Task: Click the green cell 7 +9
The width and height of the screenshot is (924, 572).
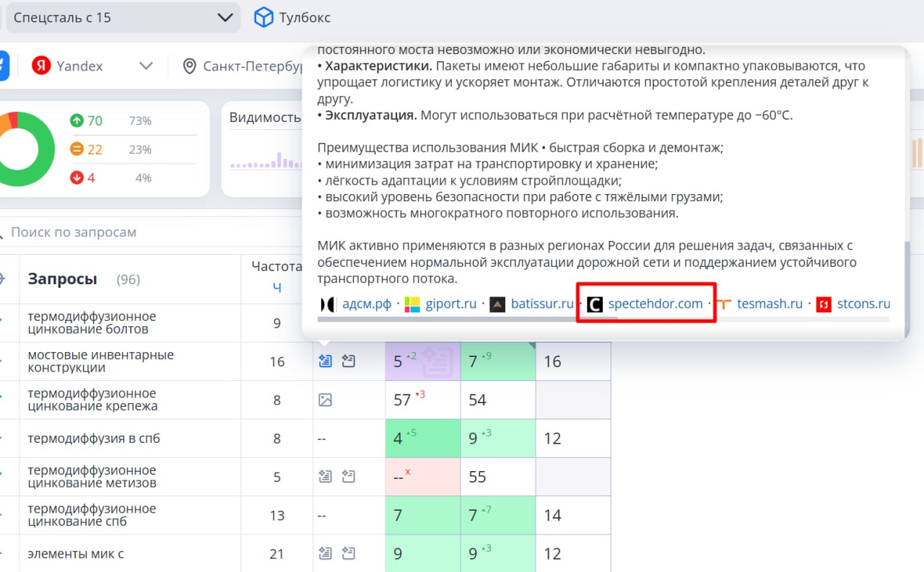Action: pyautogui.click(x=498, y=361)
